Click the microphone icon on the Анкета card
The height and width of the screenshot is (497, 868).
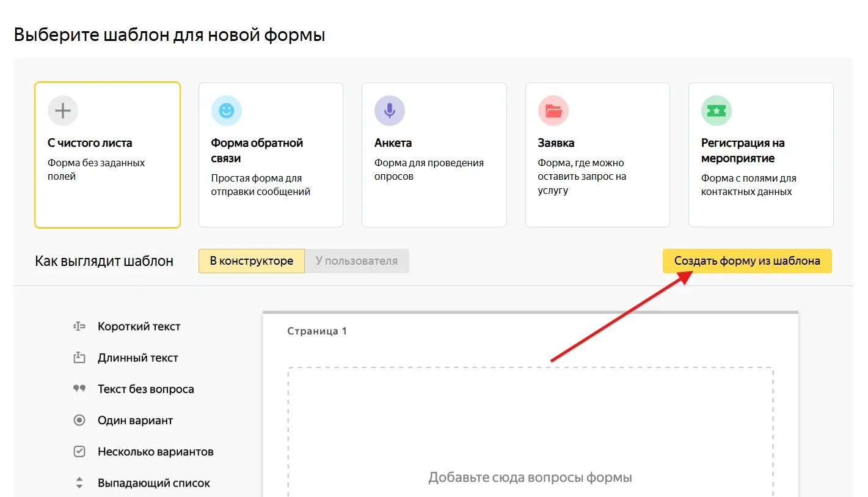(390, 111)
